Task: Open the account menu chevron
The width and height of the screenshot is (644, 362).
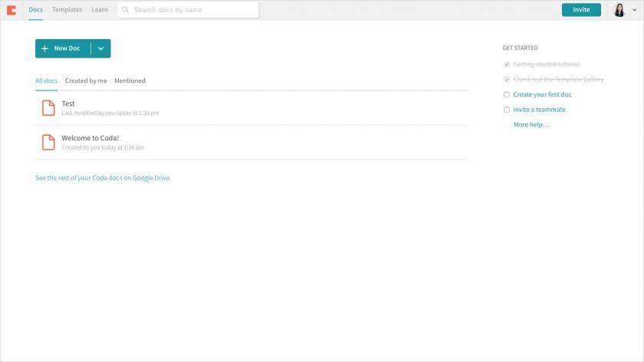Action: point(634,10)
